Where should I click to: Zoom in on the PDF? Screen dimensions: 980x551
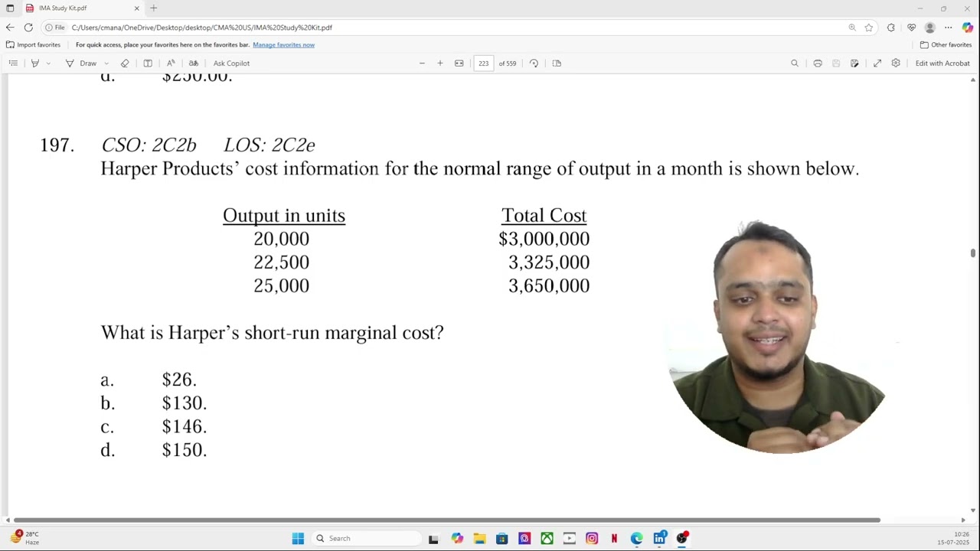click(x=440, y=63)
